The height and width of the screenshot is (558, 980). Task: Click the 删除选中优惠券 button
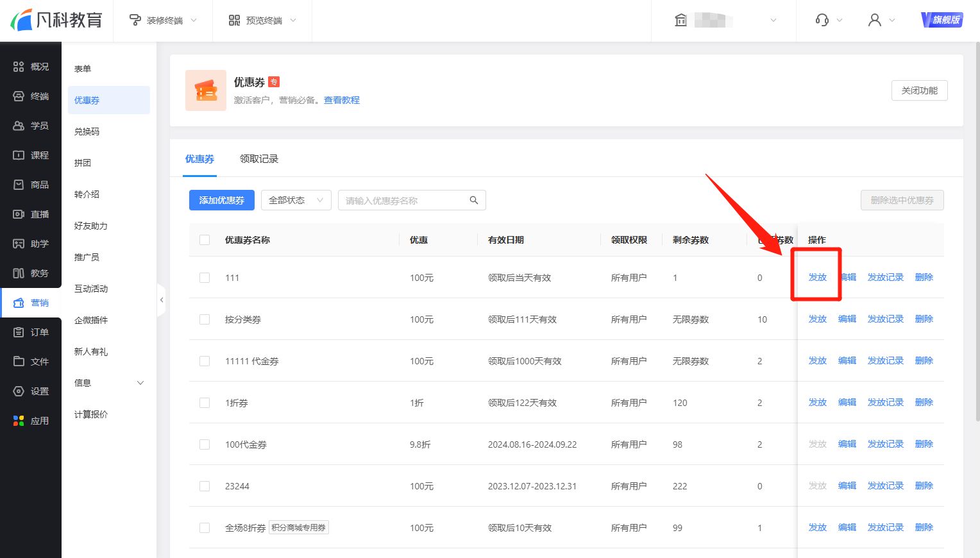[x=902, y=200]
